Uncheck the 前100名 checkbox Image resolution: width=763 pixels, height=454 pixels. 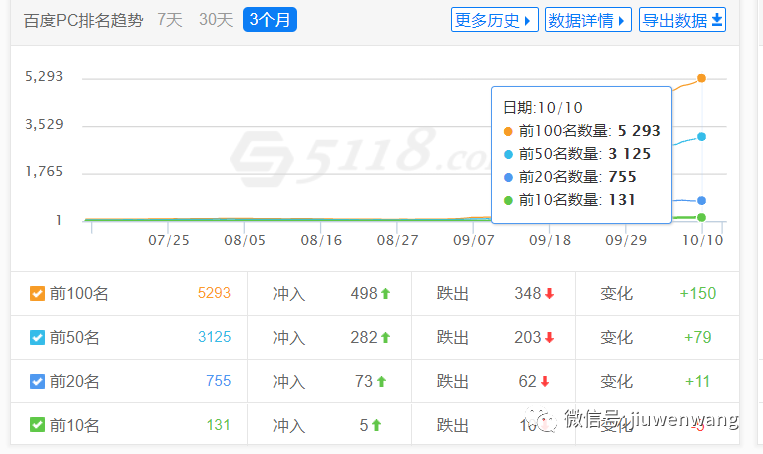(37, 293)
